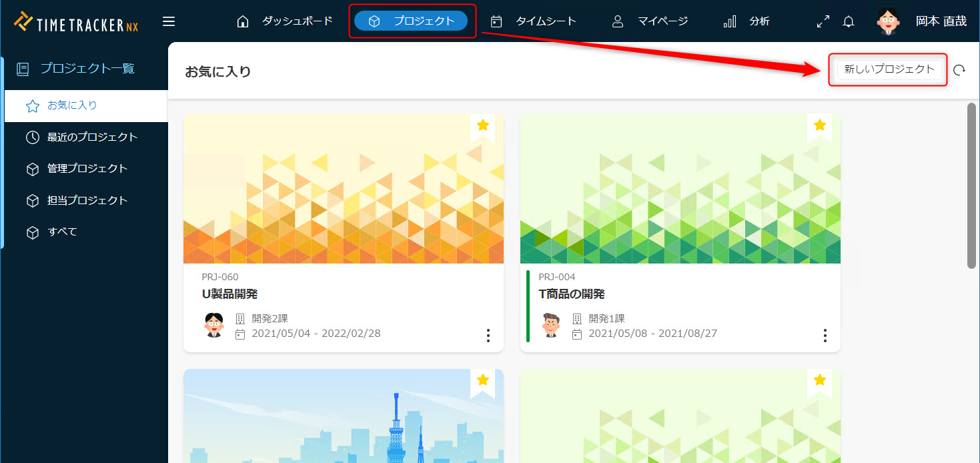Screen dimensions: 980x463
Task: Open the notifications bell
Action: pyautogui.click(x=849, y=21)
